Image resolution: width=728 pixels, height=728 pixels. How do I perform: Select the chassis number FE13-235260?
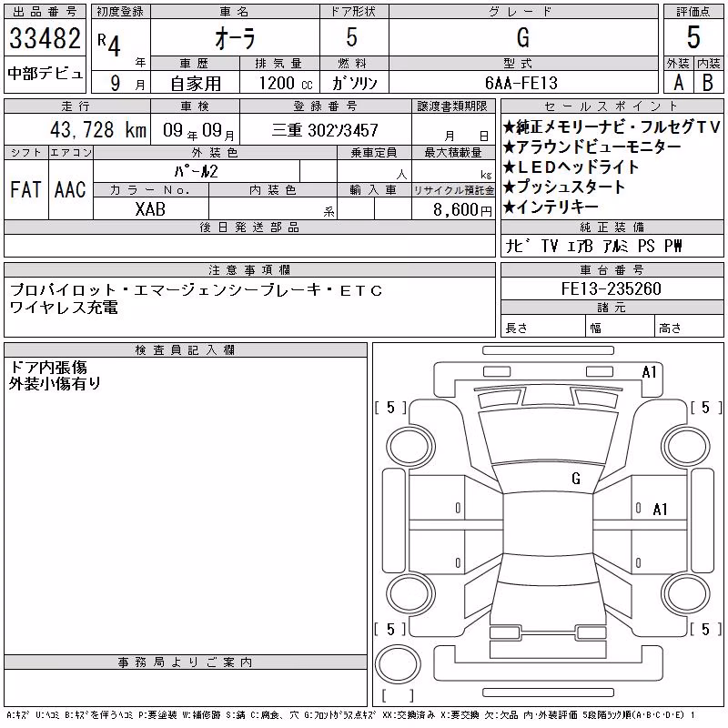(612, 288)
